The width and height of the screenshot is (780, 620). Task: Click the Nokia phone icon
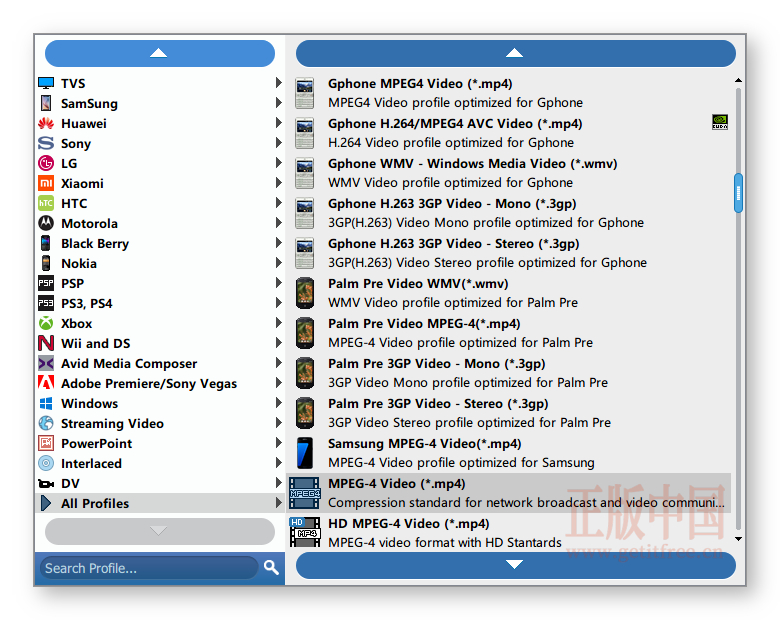tap(46, 263)
